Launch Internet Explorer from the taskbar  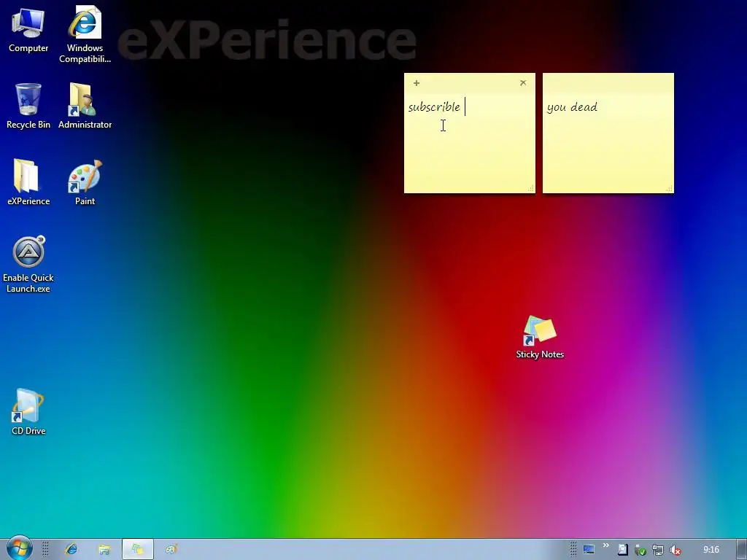(x=71, y=550)
